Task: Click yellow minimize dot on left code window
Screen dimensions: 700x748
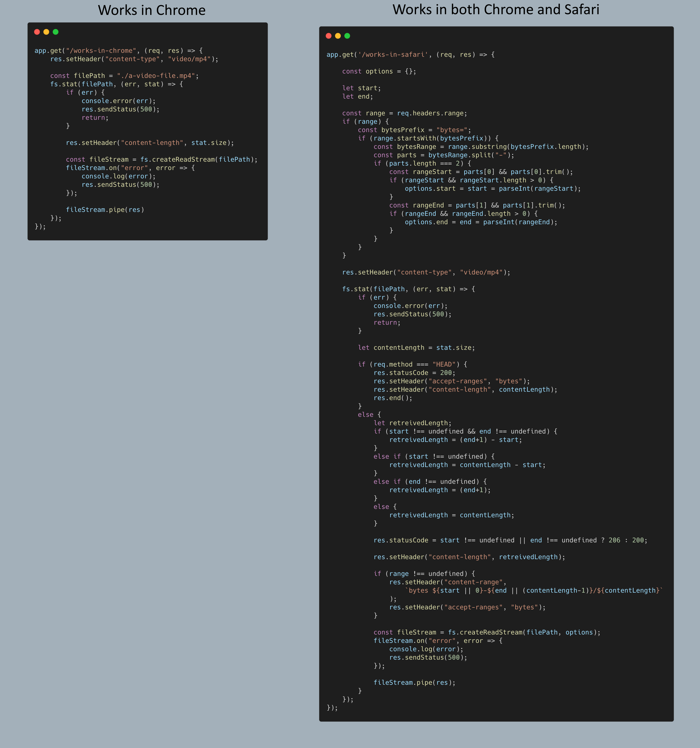Action: (x=46, y=32)
